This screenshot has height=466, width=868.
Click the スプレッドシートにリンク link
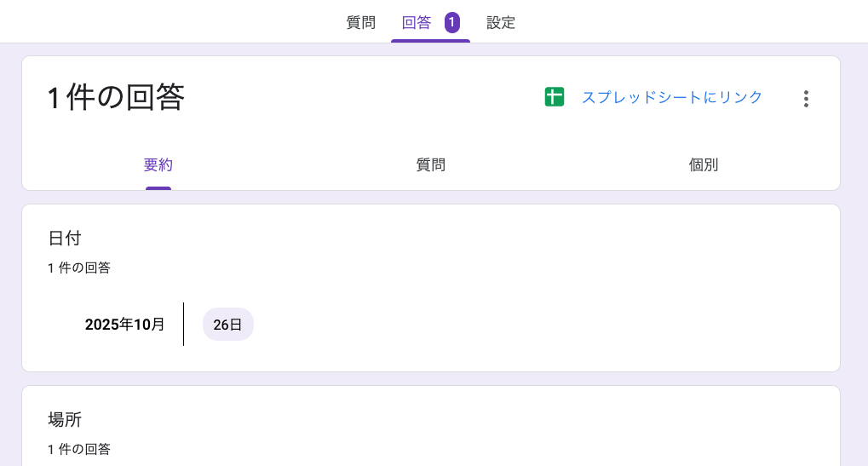[x=672, y=97]
